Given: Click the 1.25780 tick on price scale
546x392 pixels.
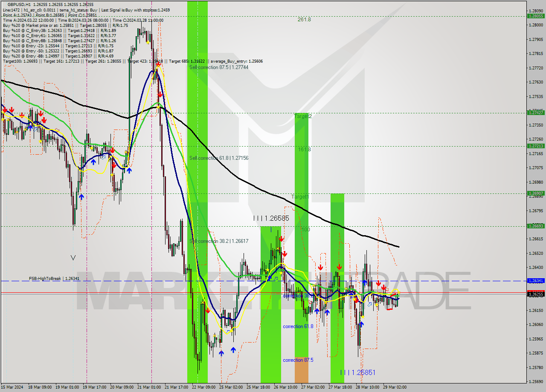Looking at the screenshot, I should pyautogui.click(x=536, y=367).
